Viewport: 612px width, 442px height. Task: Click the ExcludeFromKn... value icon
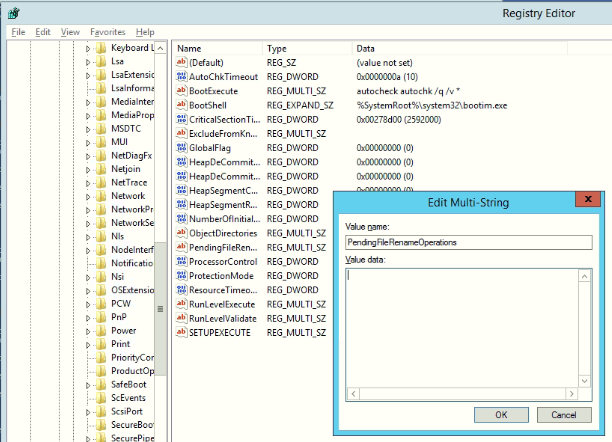(181, 134)
